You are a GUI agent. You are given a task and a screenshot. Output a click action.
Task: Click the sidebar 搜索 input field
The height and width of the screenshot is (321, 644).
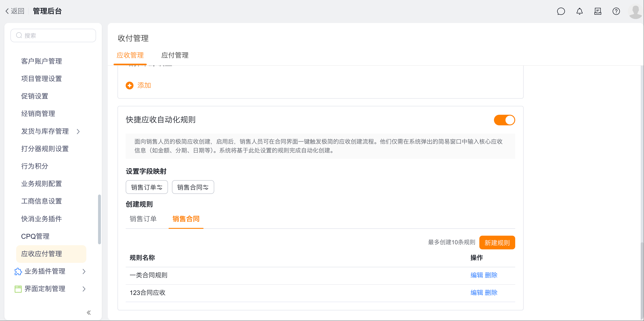[x=53, y=35]
